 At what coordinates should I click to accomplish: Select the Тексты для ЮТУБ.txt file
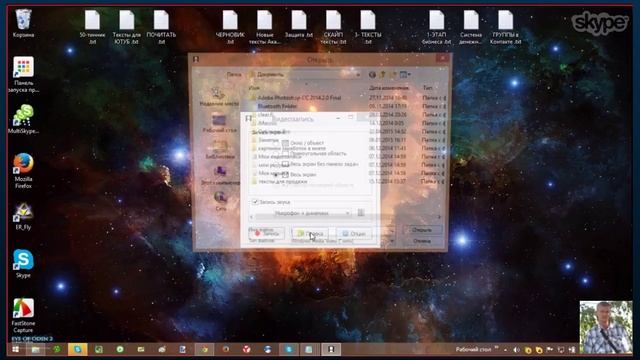[x=127, y=27]
